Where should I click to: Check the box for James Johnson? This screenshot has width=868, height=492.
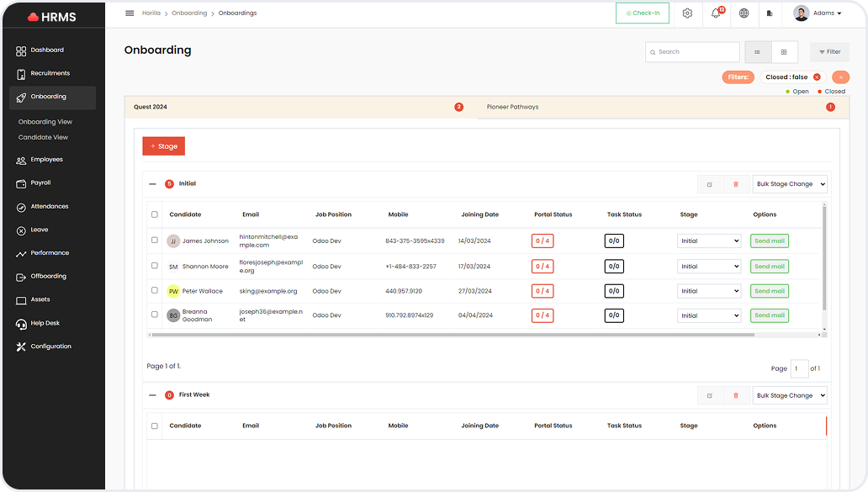(155, 241)
